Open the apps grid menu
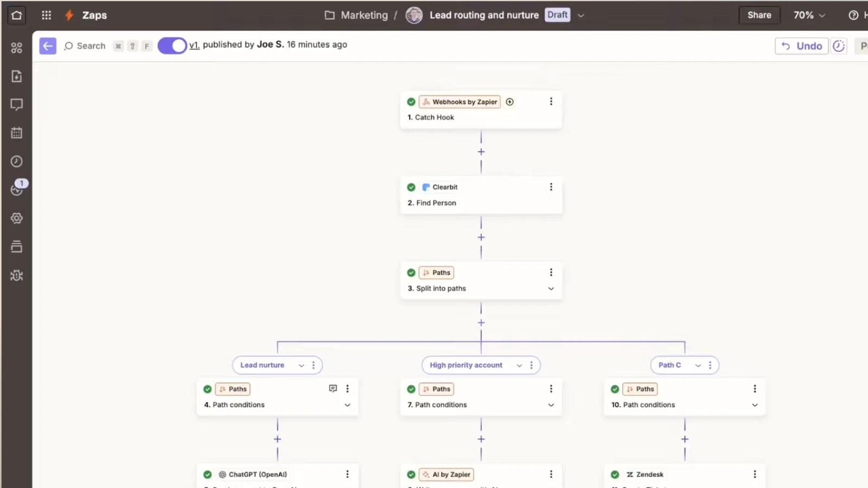Viewport: 868px width, 488px height. 47,15
